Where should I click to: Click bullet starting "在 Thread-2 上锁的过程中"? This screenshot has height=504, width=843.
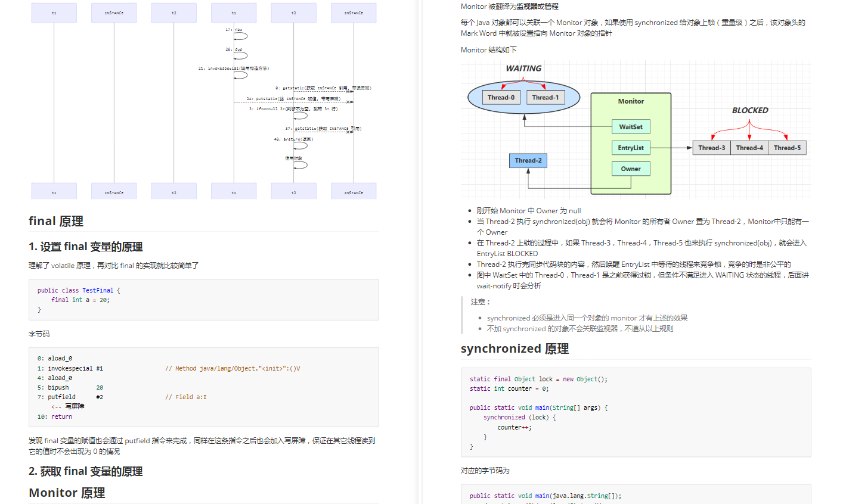coord(641,248)
